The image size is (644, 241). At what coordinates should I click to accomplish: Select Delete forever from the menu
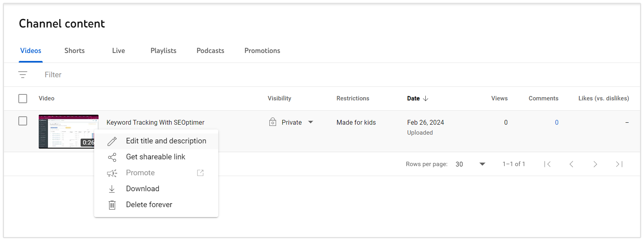coord(149,205)
